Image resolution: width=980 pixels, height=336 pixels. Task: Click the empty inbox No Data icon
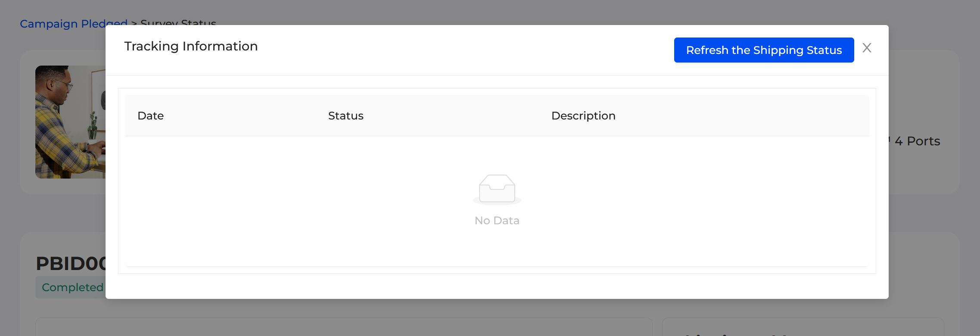[x=497, y=189]
